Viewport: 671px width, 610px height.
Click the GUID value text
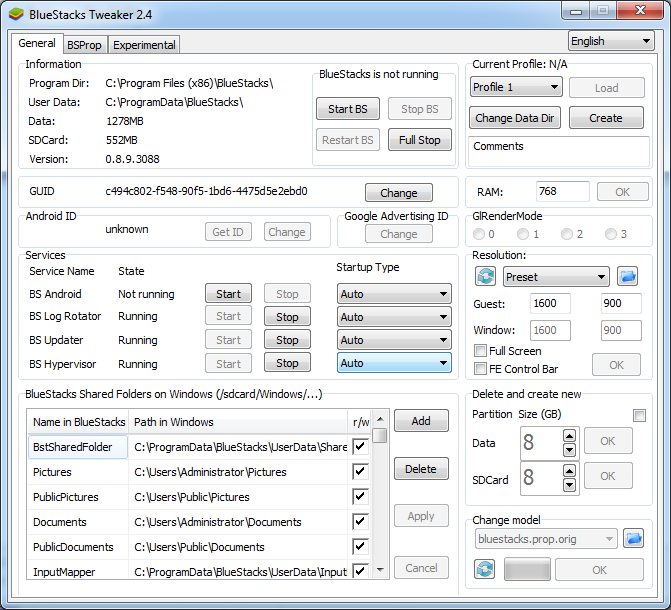(x=206, y=191)
